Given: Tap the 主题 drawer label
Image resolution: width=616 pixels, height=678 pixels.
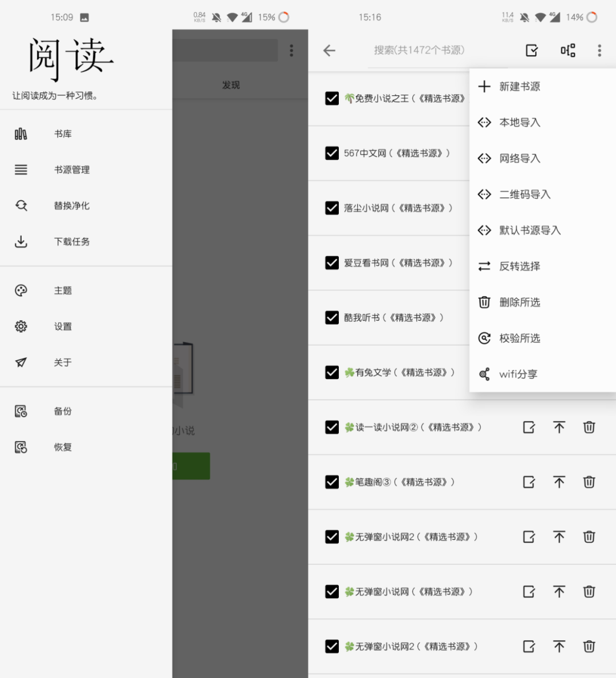Looking at the screenshot, I should [63, 290].
